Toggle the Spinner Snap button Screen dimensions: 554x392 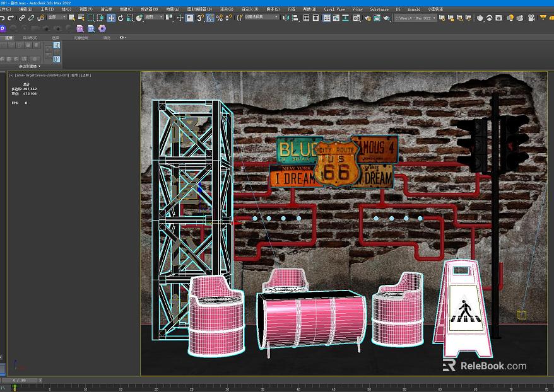229,18
